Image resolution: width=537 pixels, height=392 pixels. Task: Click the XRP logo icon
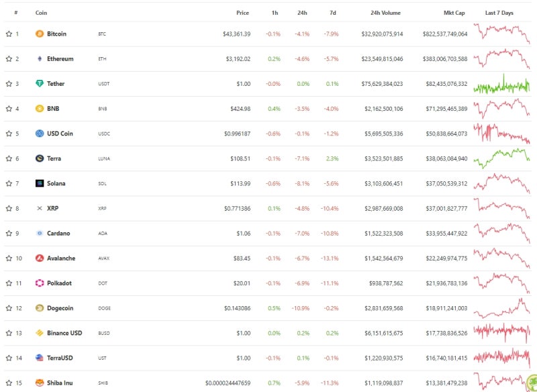click(x=40, y=208)
